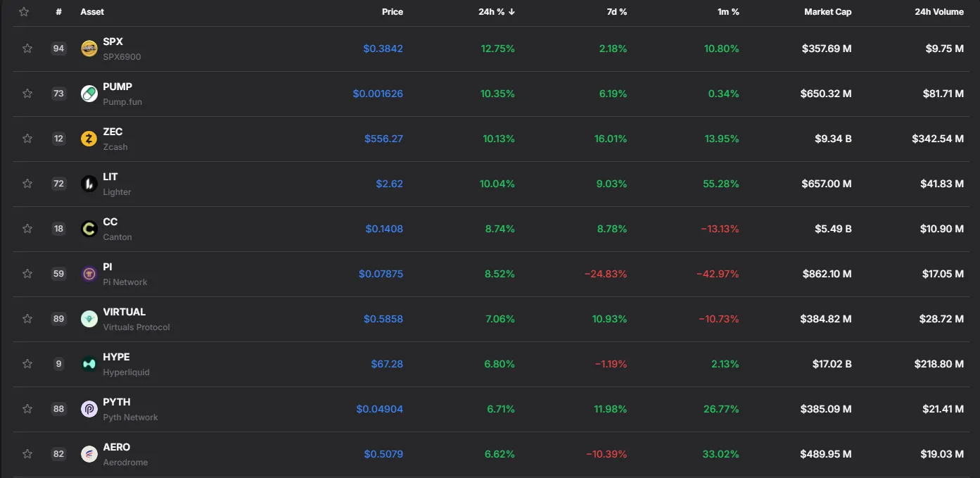980x478 pixels.
Task: Click the Pi Network logo icon
Action: (89, 274)
